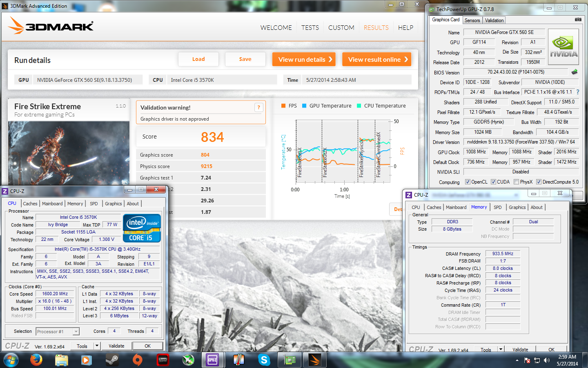Launch Firefox from the taskbar
This screenshot has height=368, width=588.
36,360
